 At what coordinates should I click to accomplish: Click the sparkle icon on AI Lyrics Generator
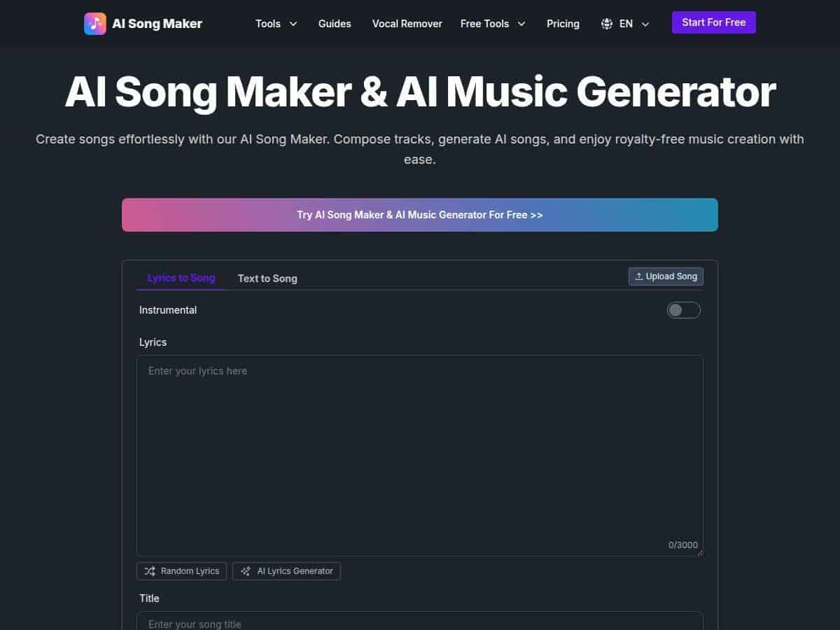point(246,571)
